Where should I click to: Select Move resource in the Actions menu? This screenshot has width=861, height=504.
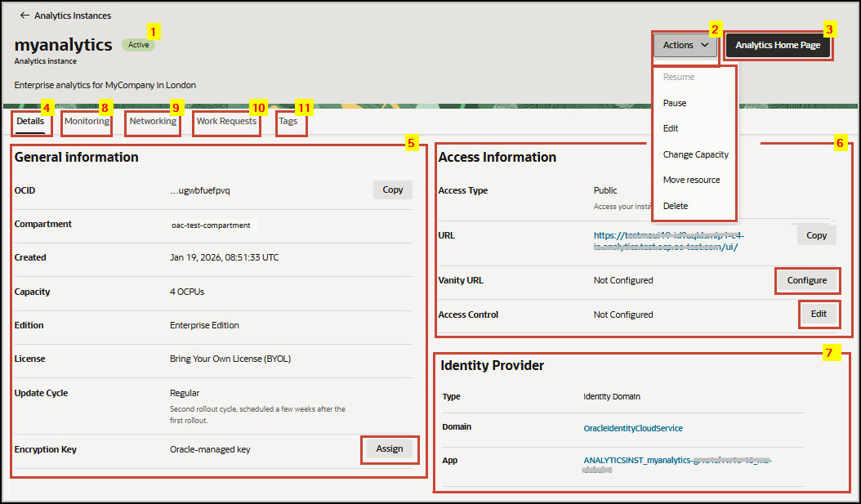tap(691, 180)
